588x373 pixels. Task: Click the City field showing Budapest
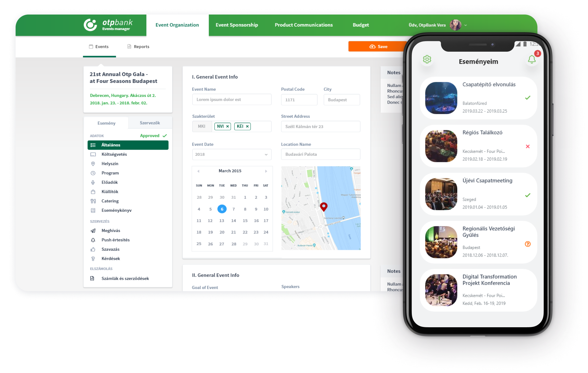tap(342, 100)
